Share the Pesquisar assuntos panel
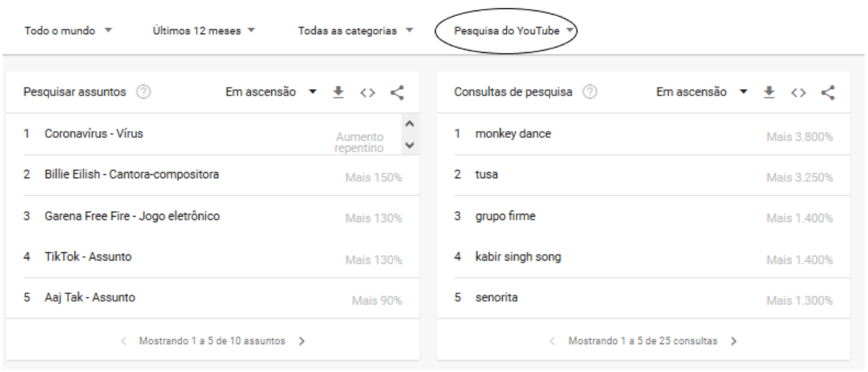The height and width of the screenshot is (372, 868). pos(397,93)
